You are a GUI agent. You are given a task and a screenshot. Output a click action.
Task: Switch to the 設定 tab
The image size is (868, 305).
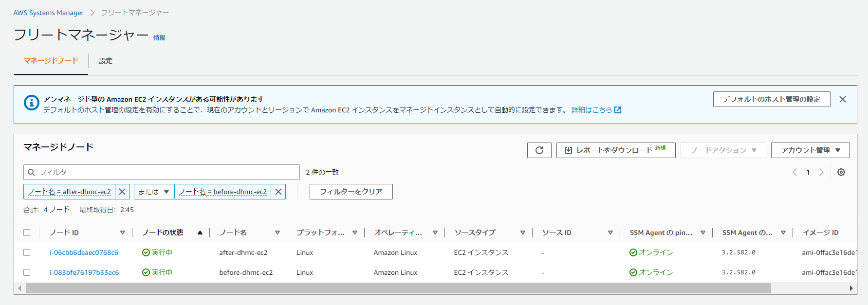click(106, 61)
